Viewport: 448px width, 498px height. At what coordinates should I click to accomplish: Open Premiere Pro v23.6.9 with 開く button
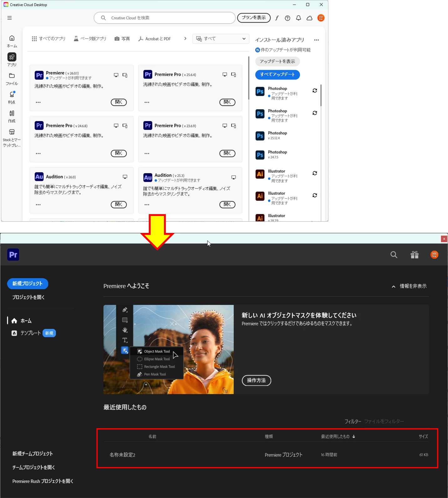point(227,153)
